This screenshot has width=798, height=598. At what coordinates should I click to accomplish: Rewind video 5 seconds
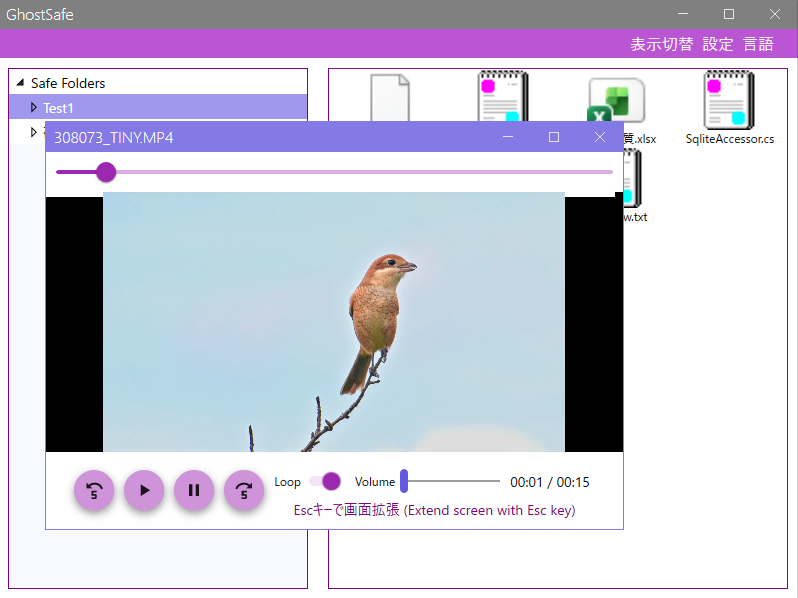tap(94, 490)
